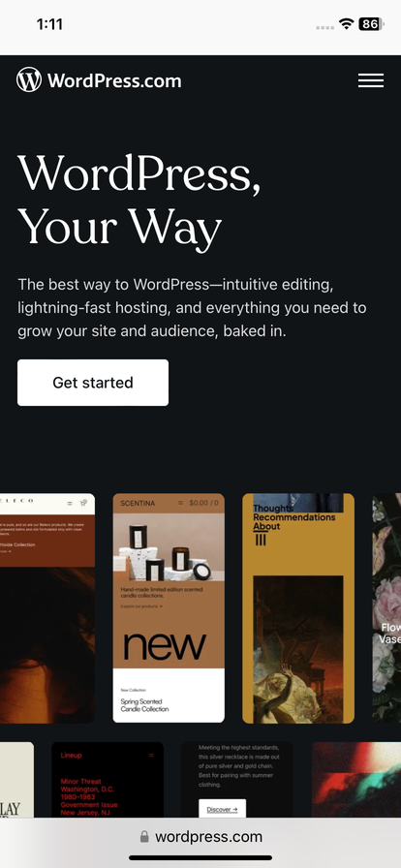The height and width of the screenshot is (868, 401).
Task: Open the yellow Thoughts Recommendations theme card
Action: point(298,607)
